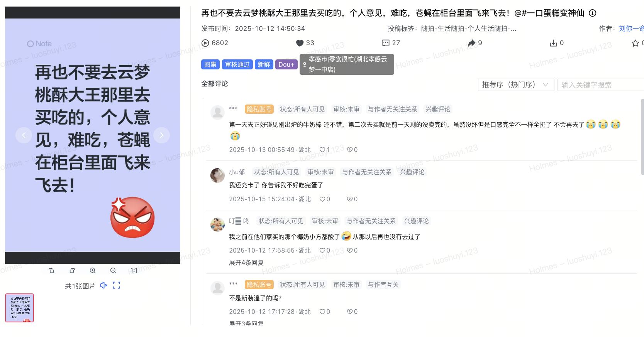Open 小u郁's avatar
The height and width of the screenshot is (337, 644).
[x=218, y=175]
